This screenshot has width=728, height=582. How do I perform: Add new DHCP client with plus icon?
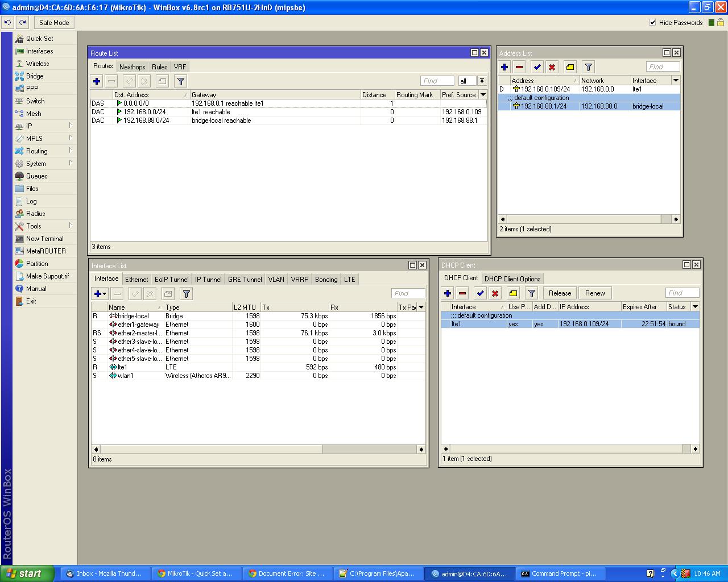pyautogui.click(x=448, y=293)
